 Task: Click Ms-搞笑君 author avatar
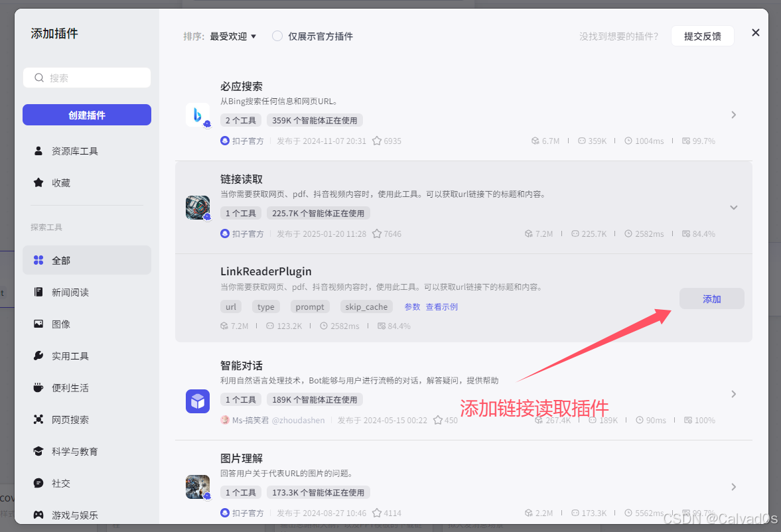click(x=225, y=420)
